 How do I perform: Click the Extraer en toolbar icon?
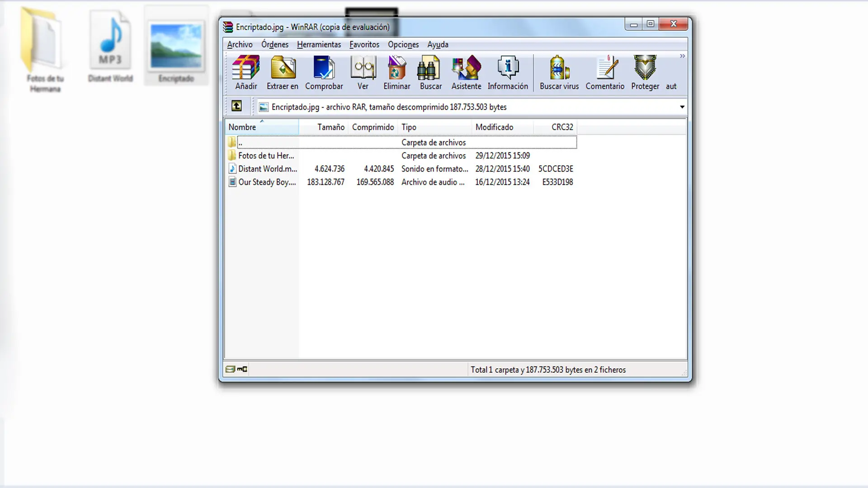click(x=283, y=68)
